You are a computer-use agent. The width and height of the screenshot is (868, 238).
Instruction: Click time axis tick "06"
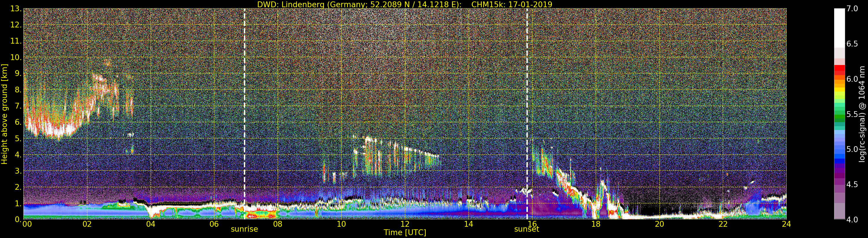pyautogui.click(x=214, y=224)
